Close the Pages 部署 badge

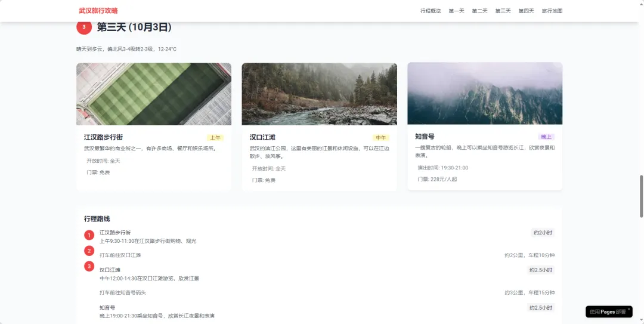pos(629,309)
